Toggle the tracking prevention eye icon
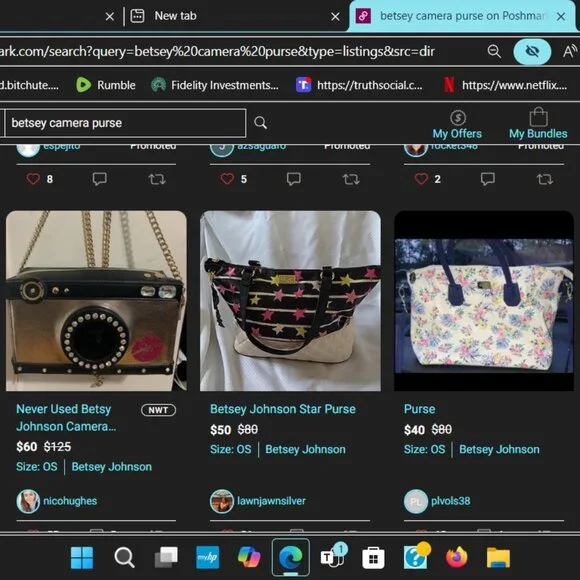 point(532,51)
